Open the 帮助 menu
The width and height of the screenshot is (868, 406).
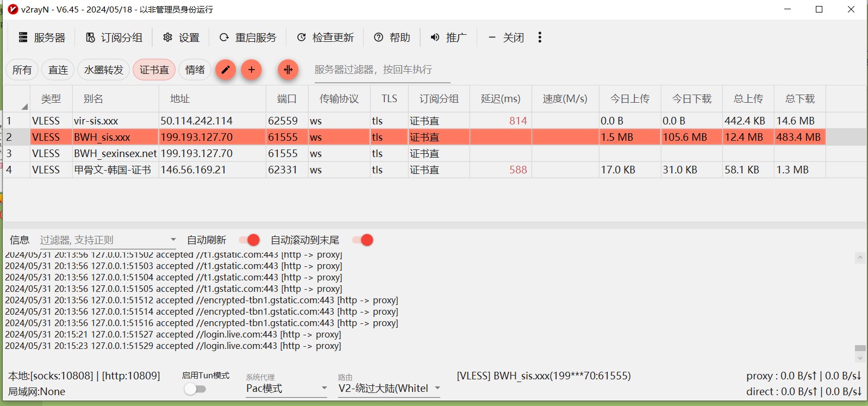[x=392, y=38]
